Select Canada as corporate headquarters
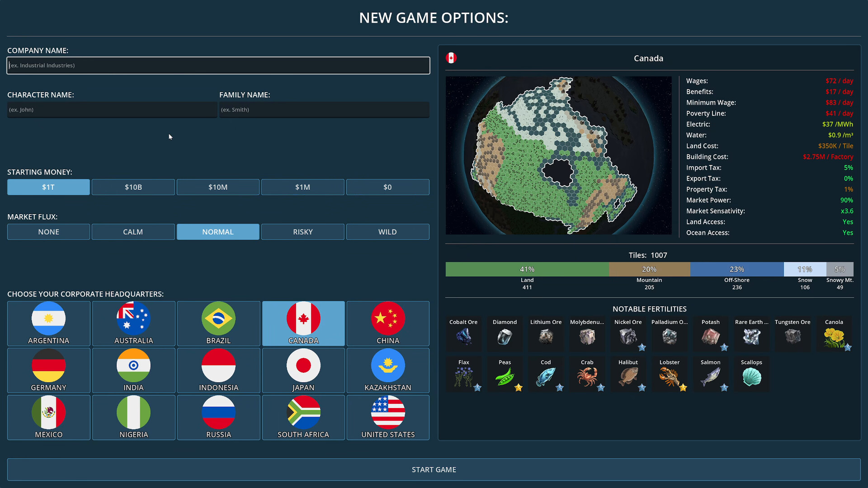Screen dimensions: 868x488 [x=303, y=323]
